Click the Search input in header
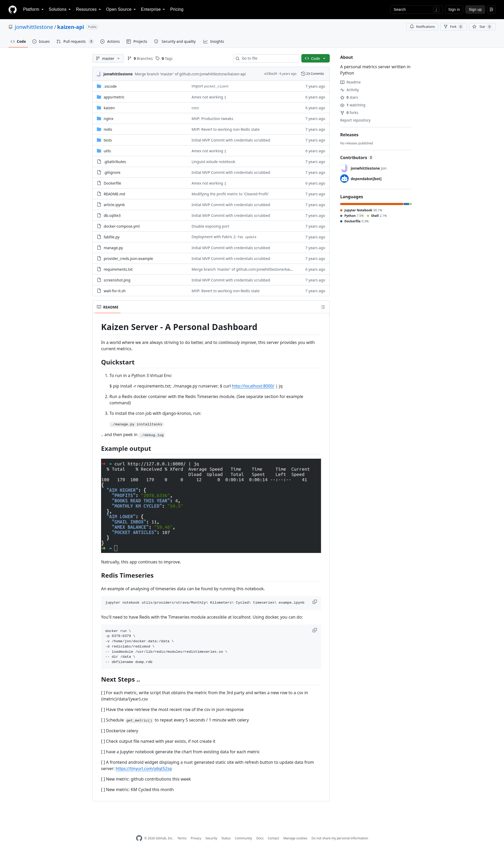This screenshot has width=504, height=852. (x=416, y=9)
